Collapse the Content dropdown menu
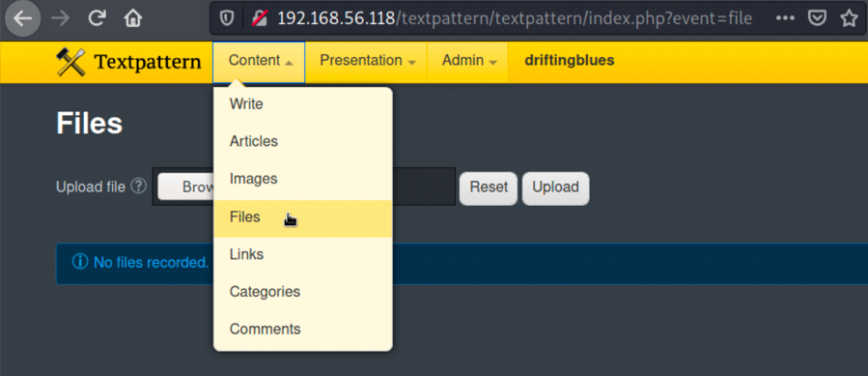 (259, 62)
